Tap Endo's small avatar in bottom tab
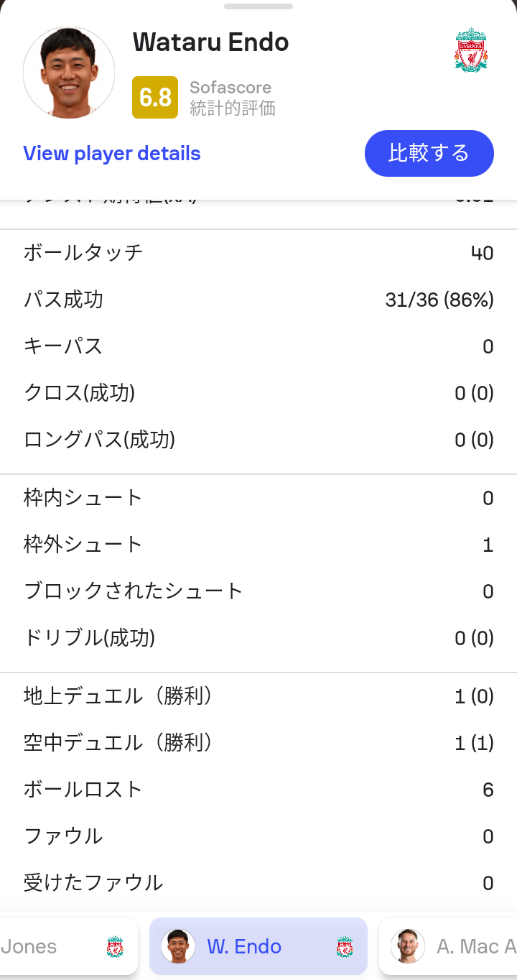Viewport: 517px width, 980px height. [x=178, y=946]
